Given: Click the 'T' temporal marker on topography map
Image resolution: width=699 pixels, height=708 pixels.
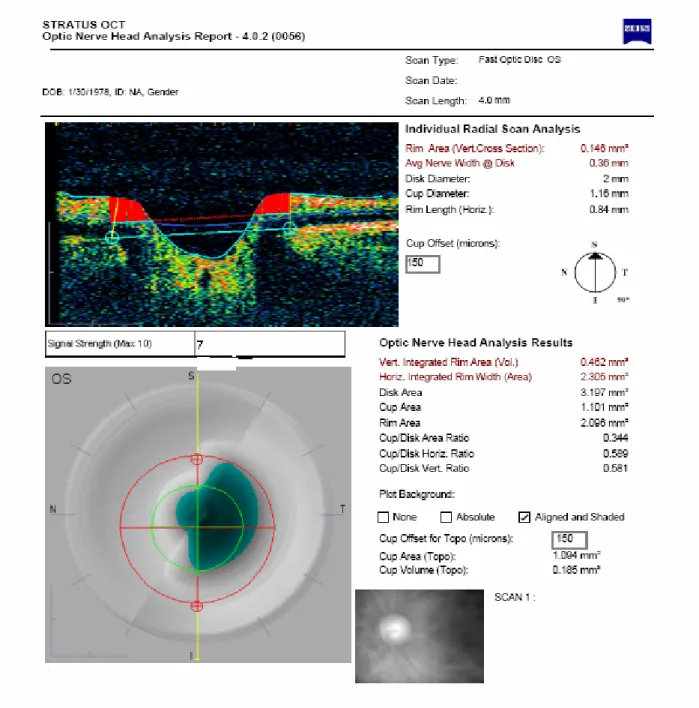Looking at the screenshot, I should pyautogui.click(x=342, y=509).
